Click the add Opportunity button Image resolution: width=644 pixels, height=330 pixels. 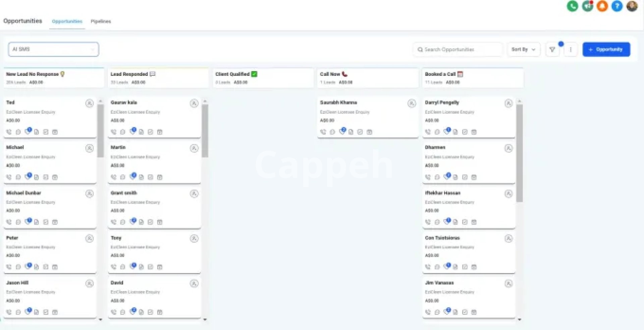(x=606, y=49)
